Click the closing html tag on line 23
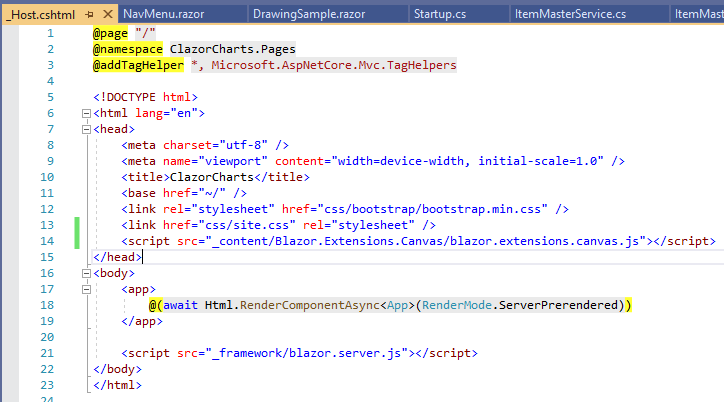This screenshot has height=402, width=724. tap(117, 385)
